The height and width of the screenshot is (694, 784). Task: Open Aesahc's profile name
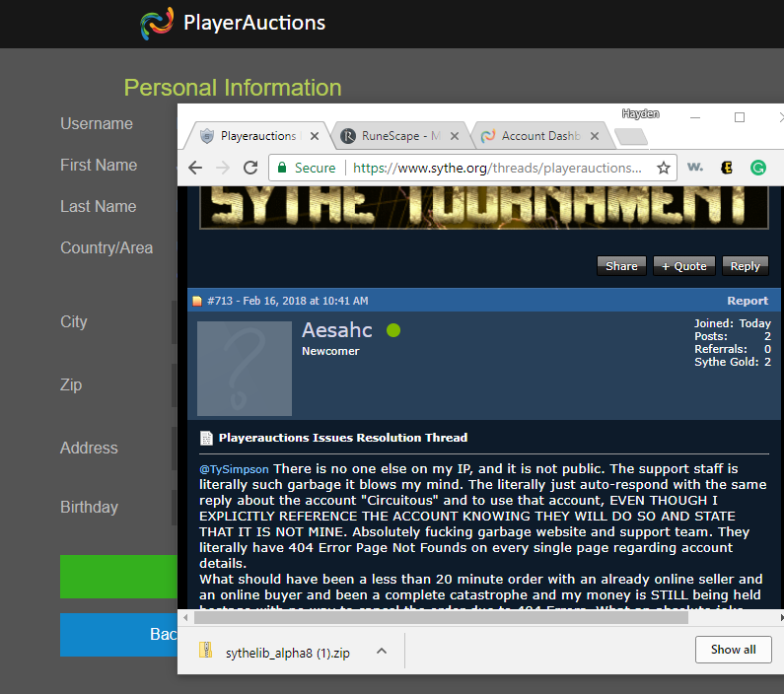point(337,330)
